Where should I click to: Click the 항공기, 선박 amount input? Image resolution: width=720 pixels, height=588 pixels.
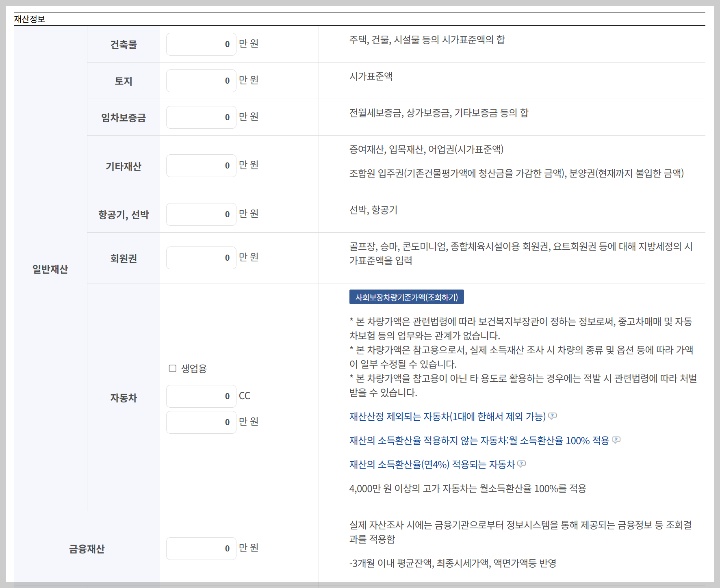point(201,214)
